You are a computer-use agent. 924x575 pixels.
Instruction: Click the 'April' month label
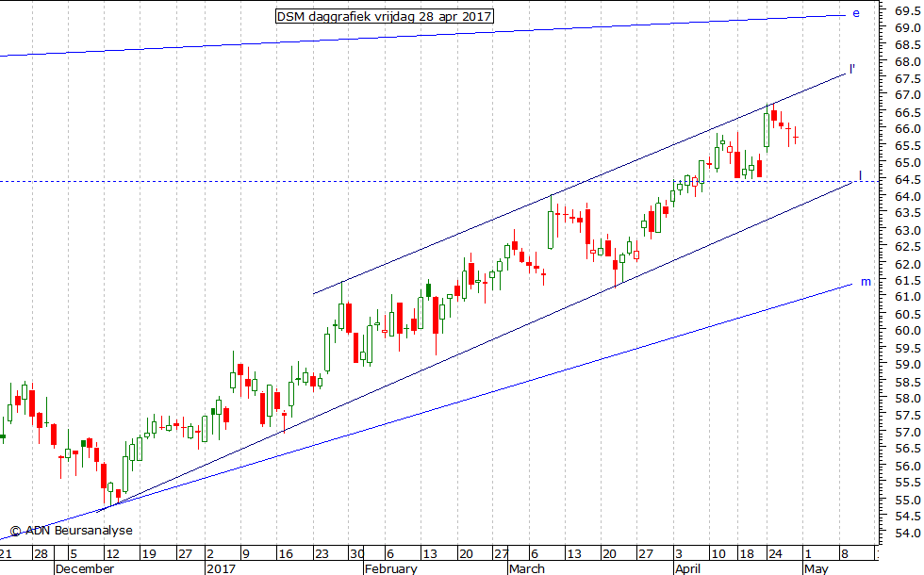click(x=687, y=568)
